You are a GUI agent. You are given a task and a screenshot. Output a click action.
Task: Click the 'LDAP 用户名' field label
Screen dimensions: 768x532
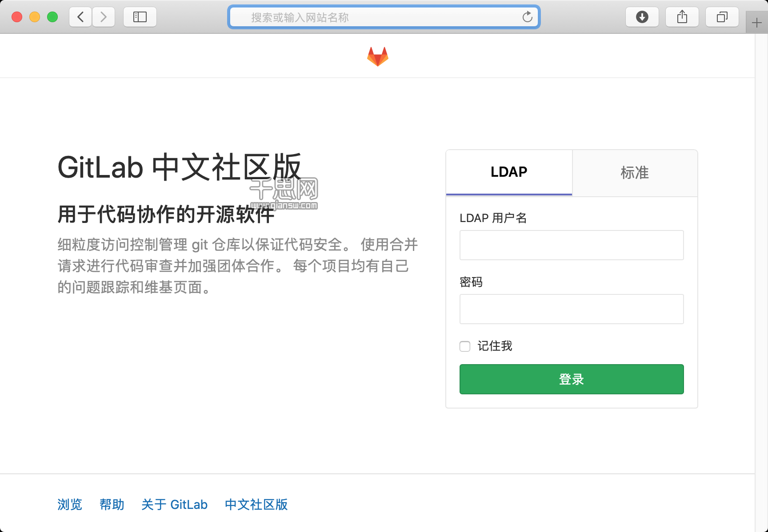pyautogui.click(x=493, y=218)
